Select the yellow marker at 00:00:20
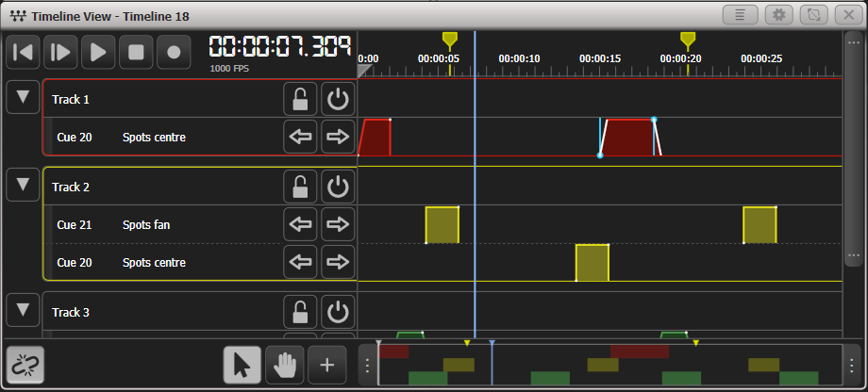The width and height of the screenshot is (868, 392). (x=688, y=39)
